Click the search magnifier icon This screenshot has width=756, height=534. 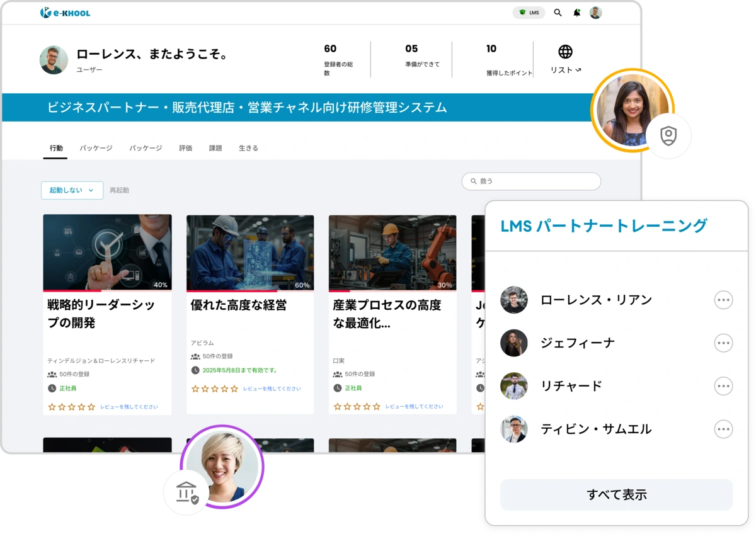pyautogui.click(x=557, y=13)
